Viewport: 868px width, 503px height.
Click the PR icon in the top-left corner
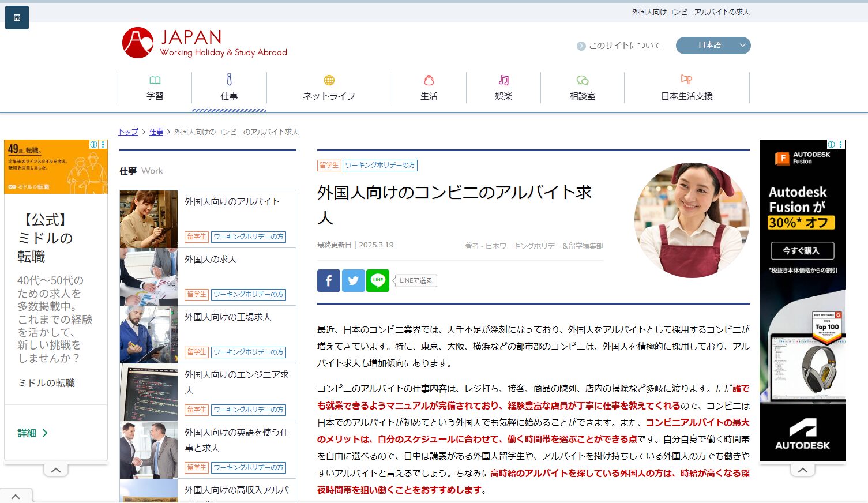point(16,17)
